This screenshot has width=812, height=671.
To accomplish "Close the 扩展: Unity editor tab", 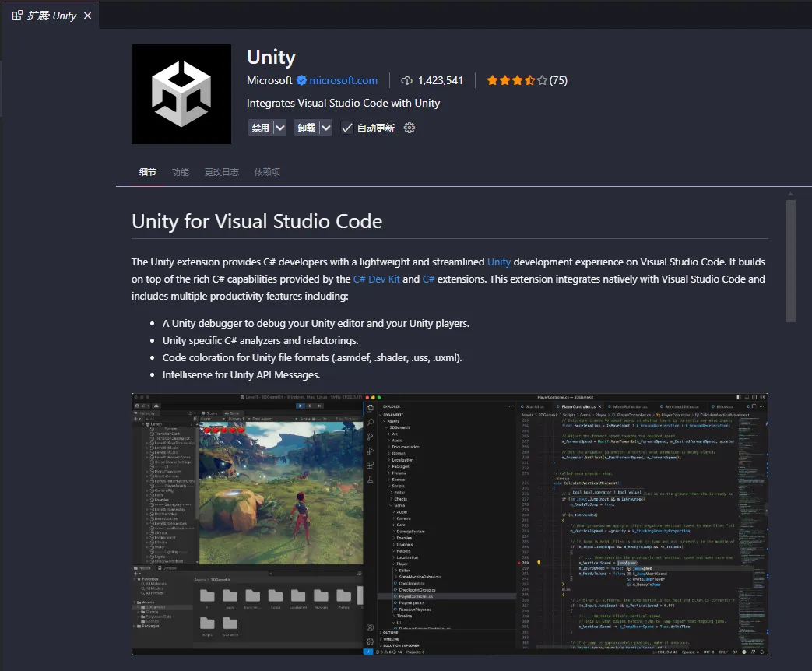I will pyautogui.click(x=87, y=16).
